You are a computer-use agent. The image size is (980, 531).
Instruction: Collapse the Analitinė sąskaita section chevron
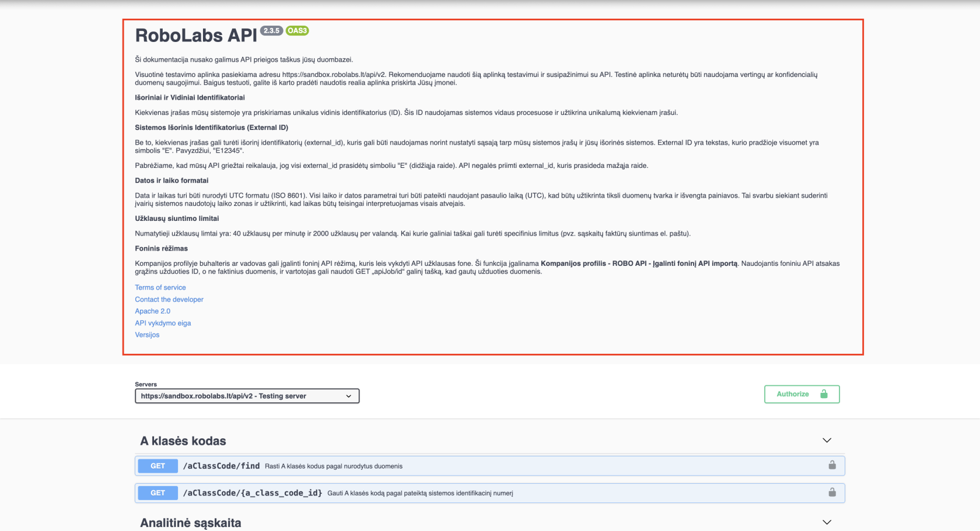click(x=827, y=522)
